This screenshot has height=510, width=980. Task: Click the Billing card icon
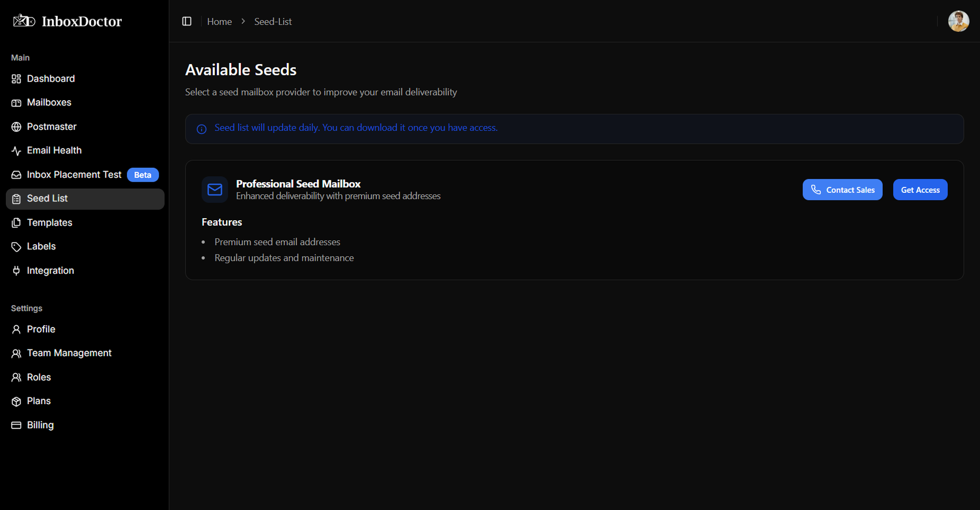(x=16, y=425)
